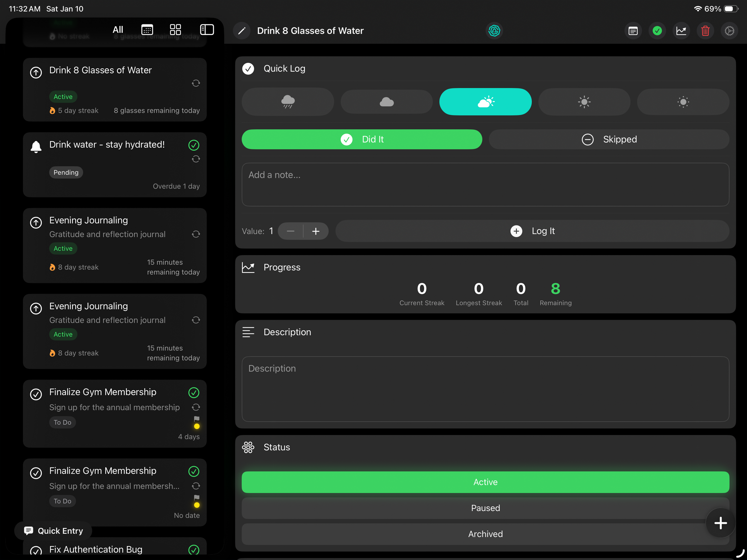This screenshot has width=747, height=560.
Task: Delete habit with red trash icon
Action: 705,31
